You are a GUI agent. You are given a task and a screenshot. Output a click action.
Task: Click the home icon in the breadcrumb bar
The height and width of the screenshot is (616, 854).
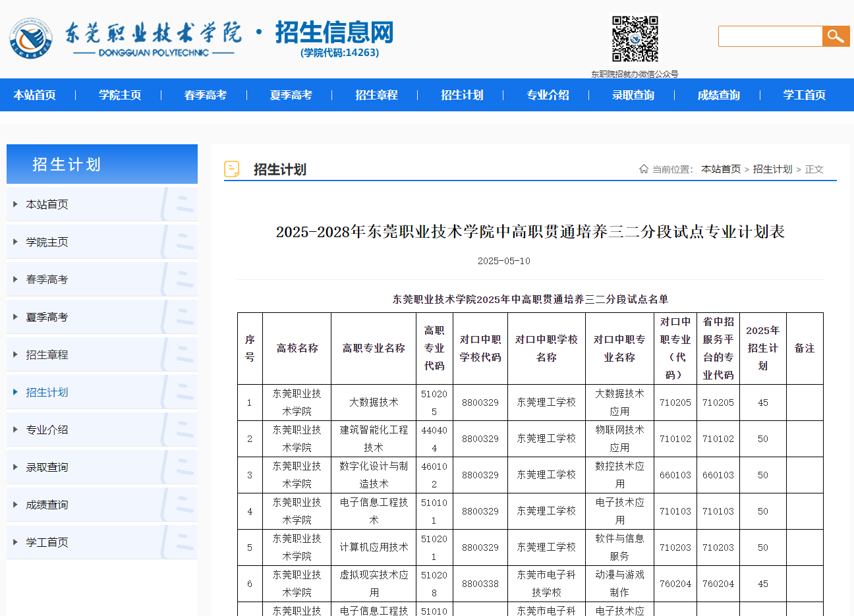coord(644,169)
